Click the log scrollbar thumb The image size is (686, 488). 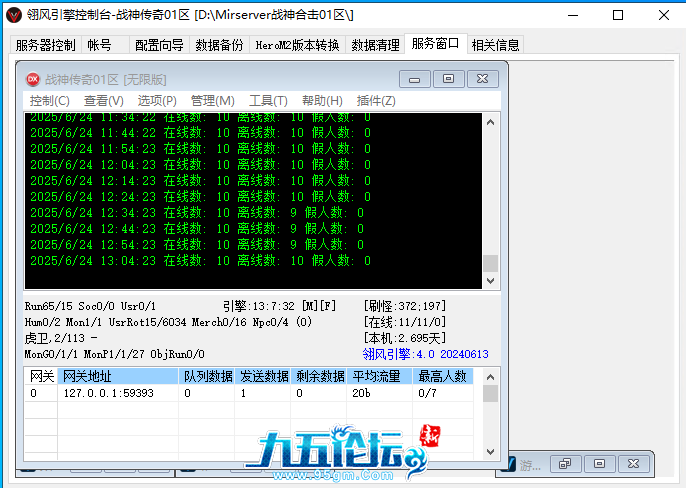[490, 263]
